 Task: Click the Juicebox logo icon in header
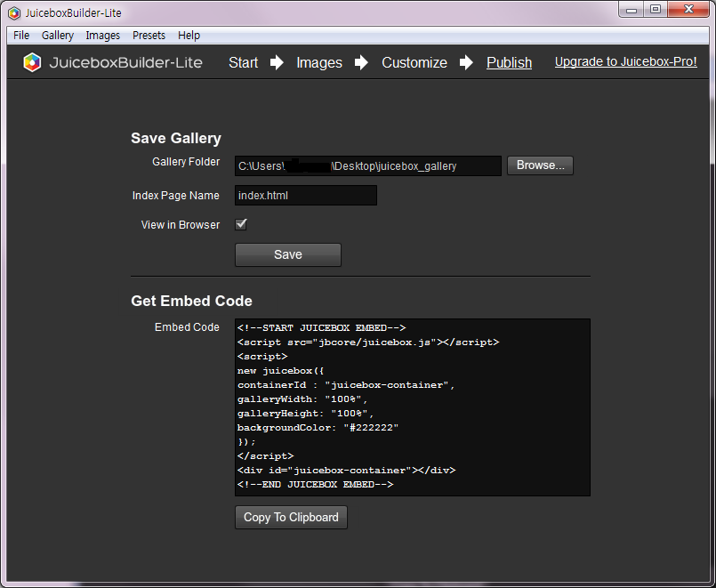32,62
